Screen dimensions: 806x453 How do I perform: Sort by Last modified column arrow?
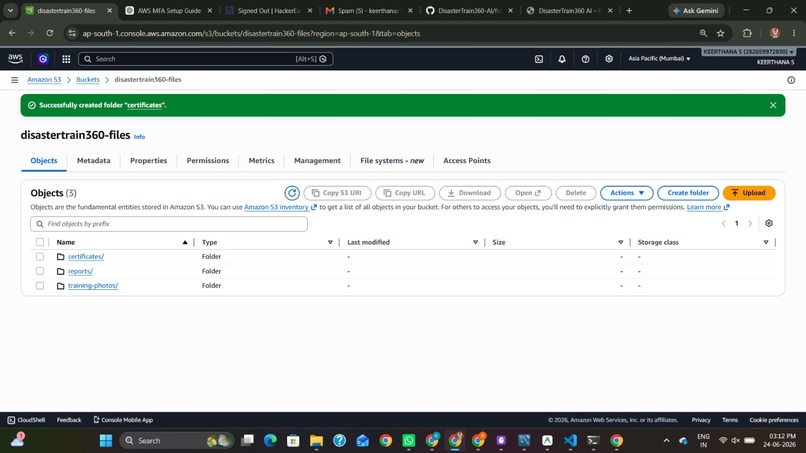(x=475, y=242)
